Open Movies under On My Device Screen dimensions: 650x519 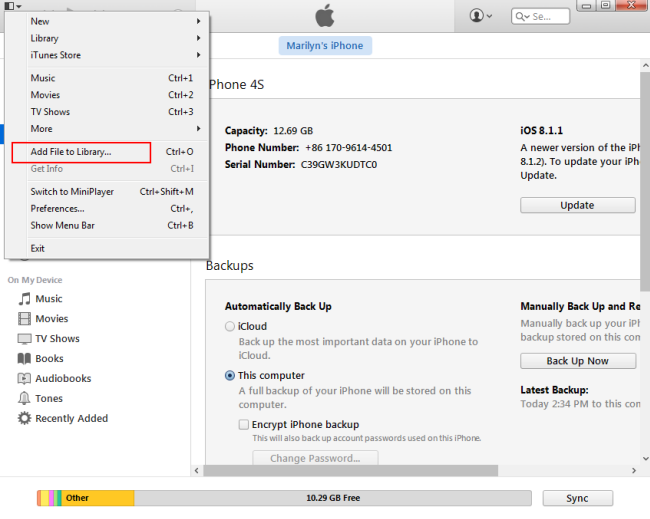click(x=52, y=319)
